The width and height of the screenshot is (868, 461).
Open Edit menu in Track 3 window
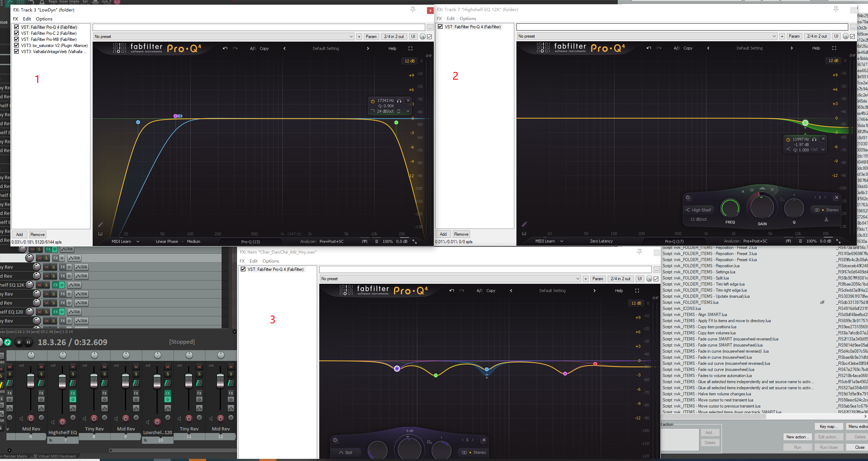[27, 19]
